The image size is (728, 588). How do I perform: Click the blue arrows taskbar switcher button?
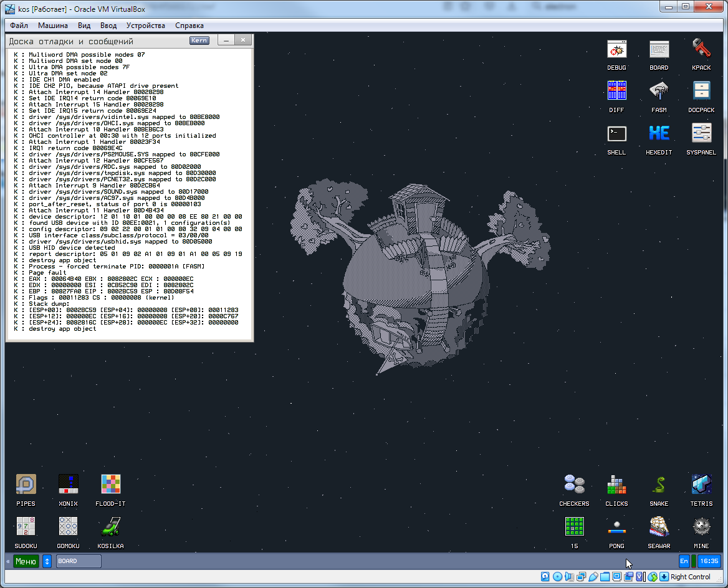click(47, 561)
